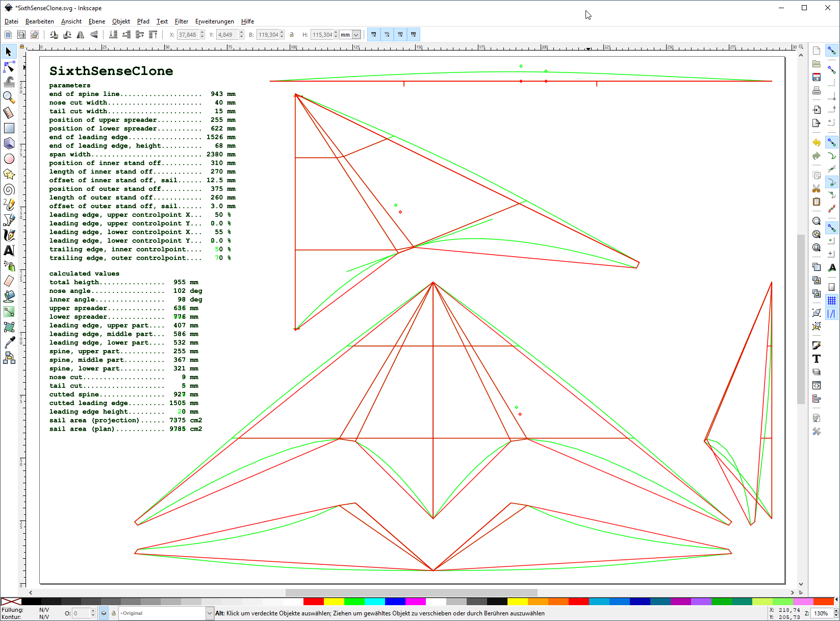Pick the Spiral drawing tool
The image size is (840, 621).
tap(9, 190)
